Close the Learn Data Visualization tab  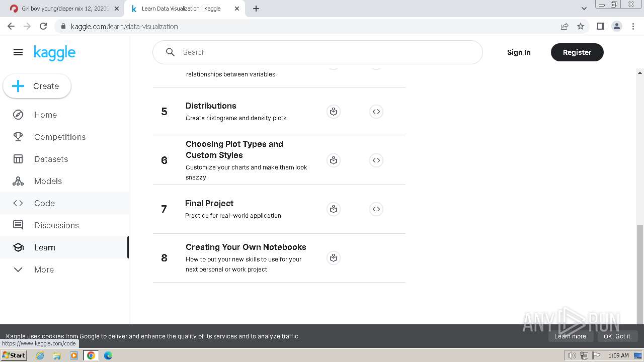pos(236,9)
